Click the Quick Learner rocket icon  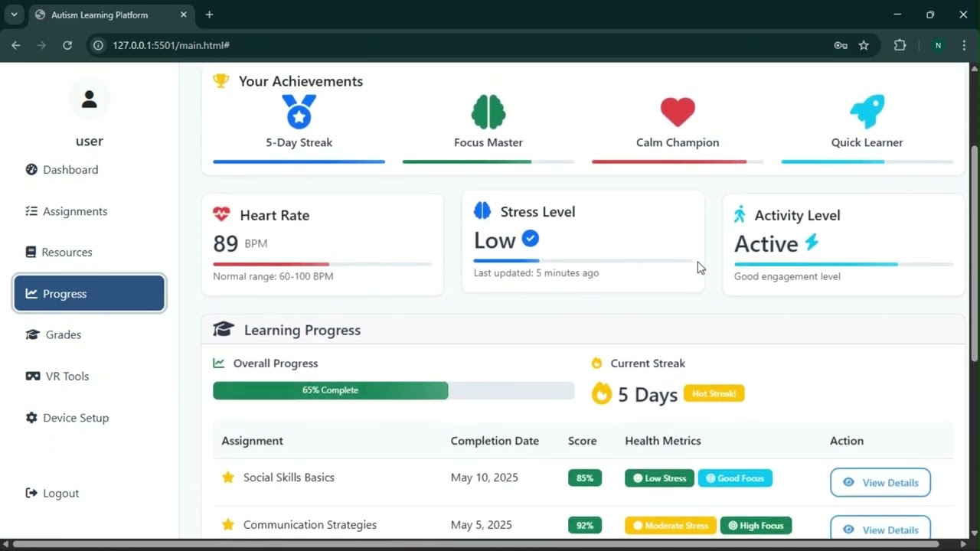pyautogui.click(x=867, y=112)
